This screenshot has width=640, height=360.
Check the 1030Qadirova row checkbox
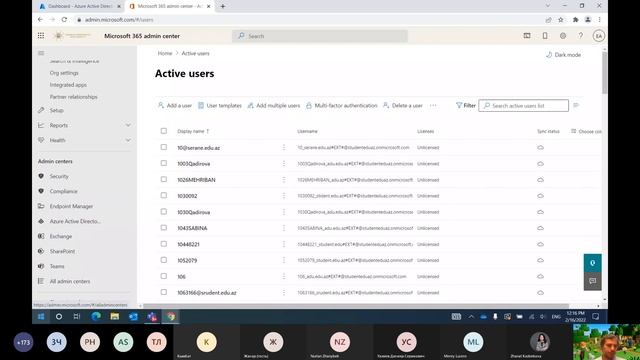(x=164, y=211)
